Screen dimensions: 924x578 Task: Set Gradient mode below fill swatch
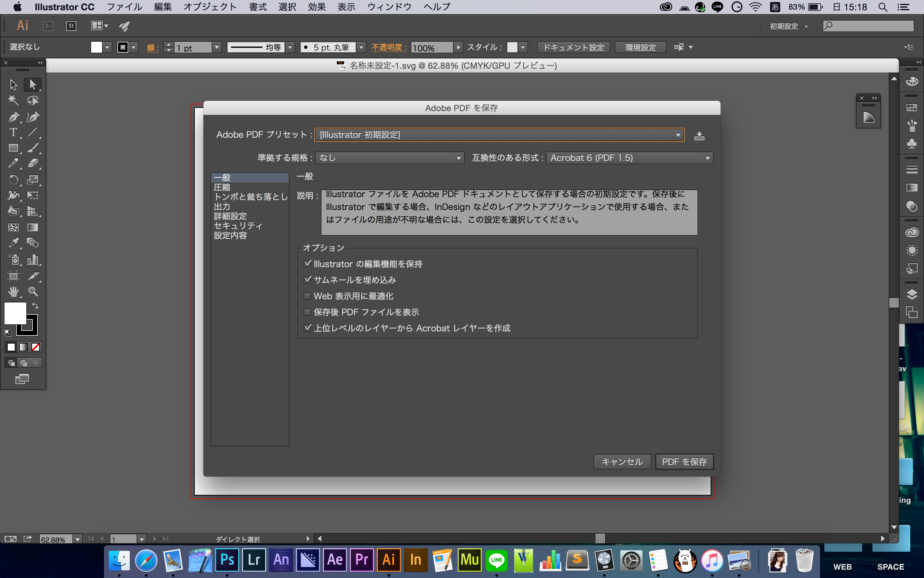[x=23, y=347]
